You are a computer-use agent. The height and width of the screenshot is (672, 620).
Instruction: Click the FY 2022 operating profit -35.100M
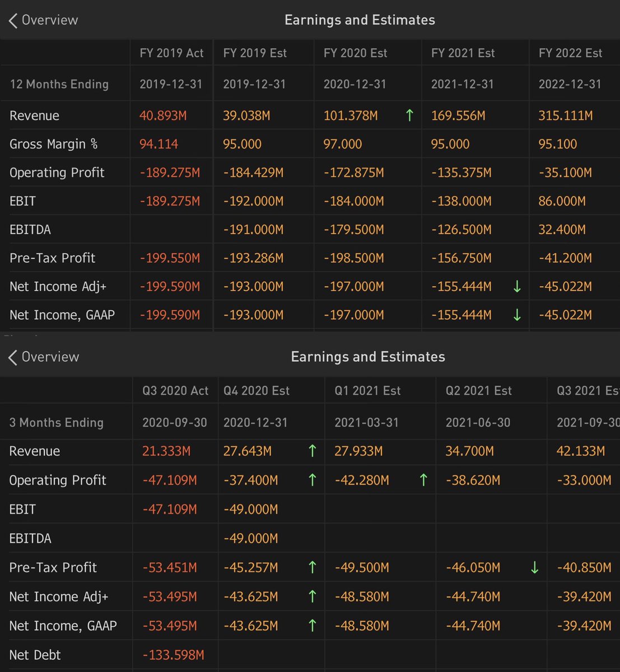(565, 172)
